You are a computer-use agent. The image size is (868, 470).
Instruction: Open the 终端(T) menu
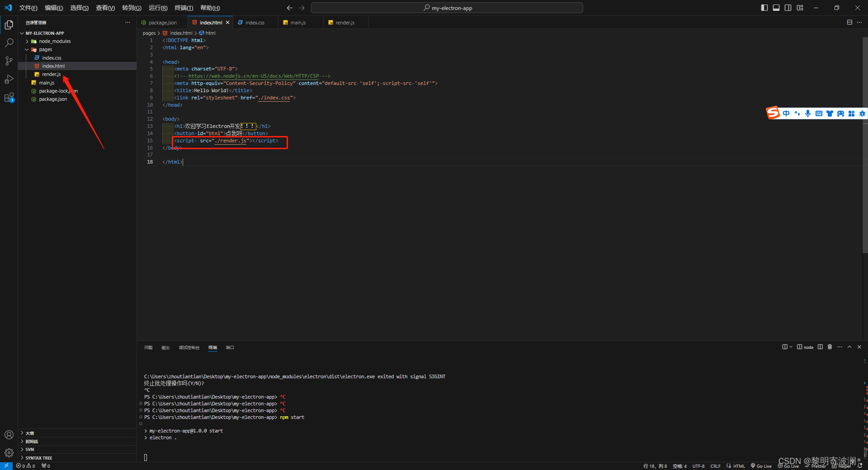tap(184, 8)
